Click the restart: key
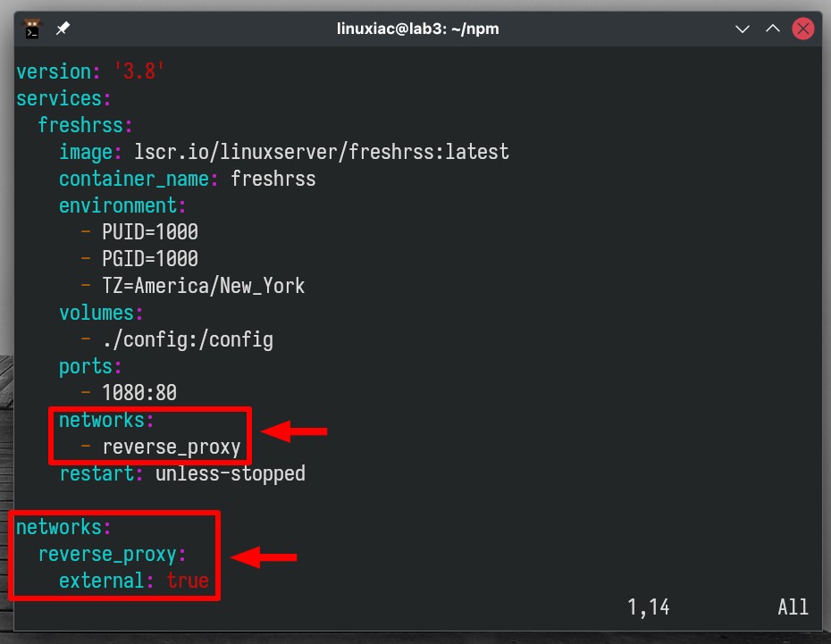This screenshot has width=831, height=644. click(x=101, y=473)
